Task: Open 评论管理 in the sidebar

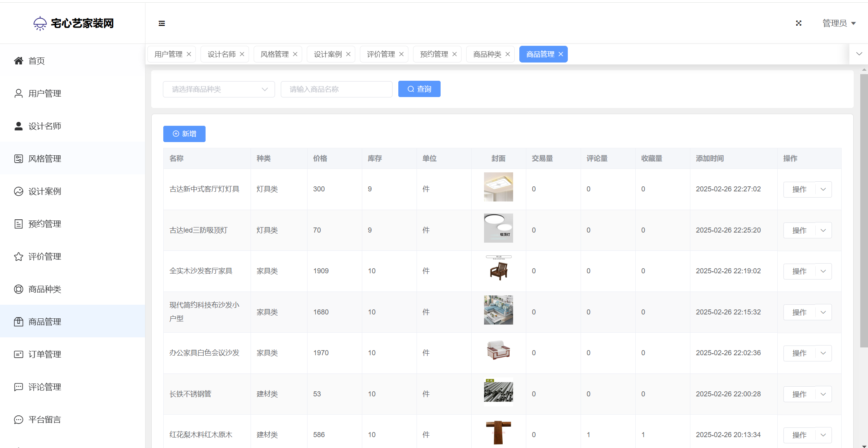Action: tap(45, 387)
